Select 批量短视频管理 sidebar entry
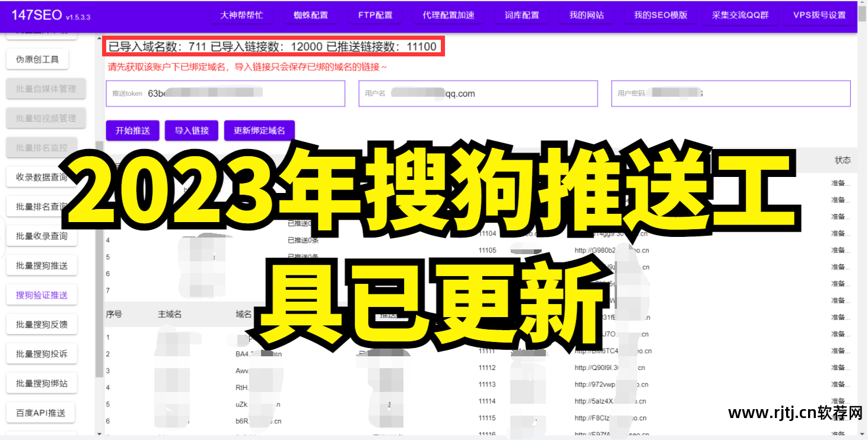This screenshot has height=440, width=868. point(46,118)
